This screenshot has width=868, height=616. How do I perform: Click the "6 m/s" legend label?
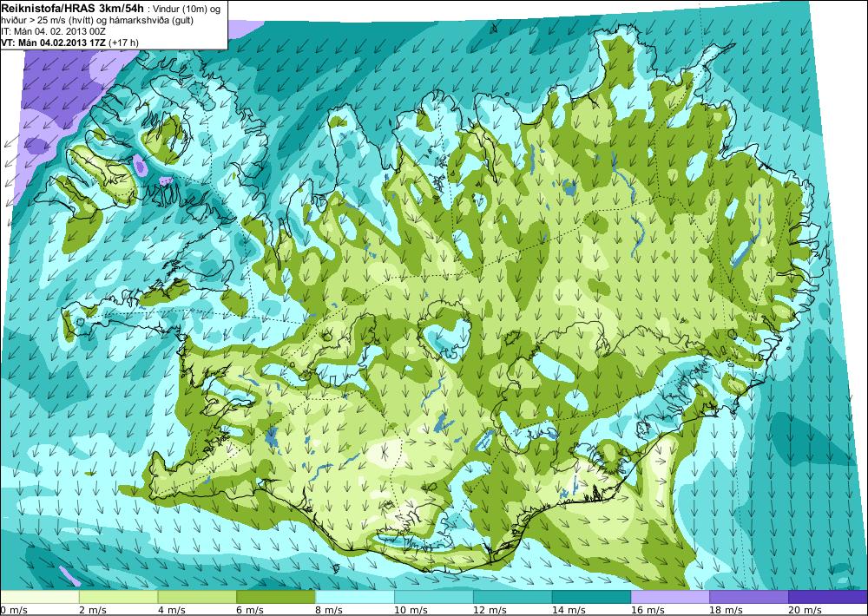(x=250, y=610)
